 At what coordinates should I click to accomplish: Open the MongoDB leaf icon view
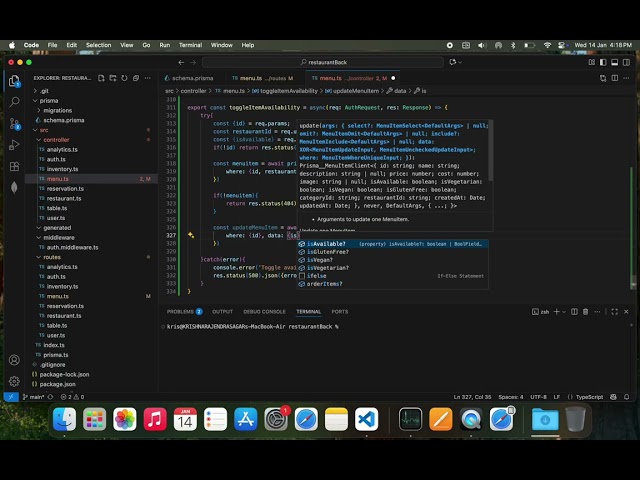(14, 187)
